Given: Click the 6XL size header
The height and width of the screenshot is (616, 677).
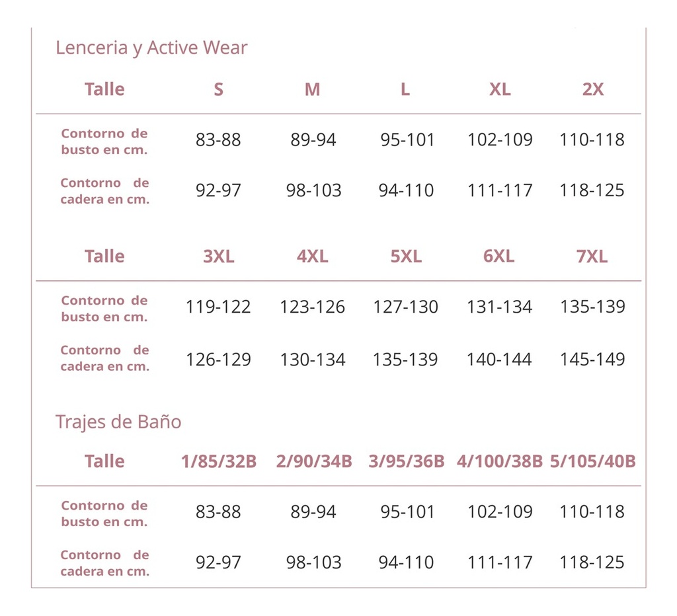Looking at the screenshot, I should [499, 256].
